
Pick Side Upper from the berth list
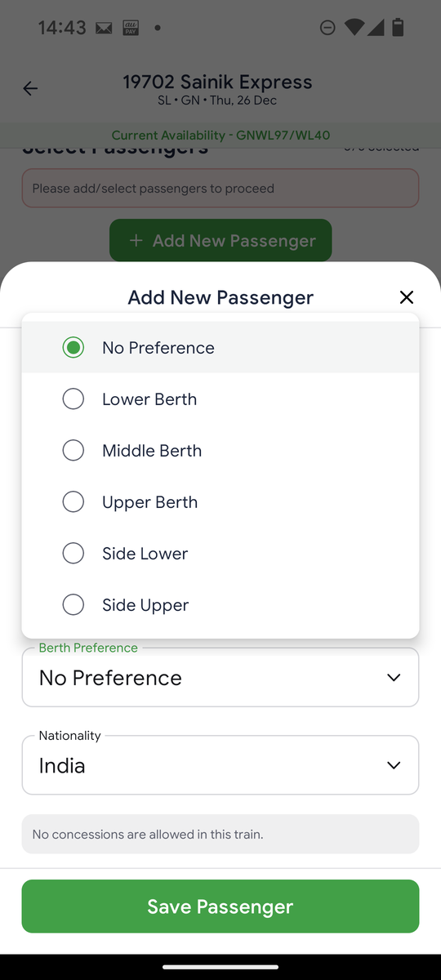(220, 605)
